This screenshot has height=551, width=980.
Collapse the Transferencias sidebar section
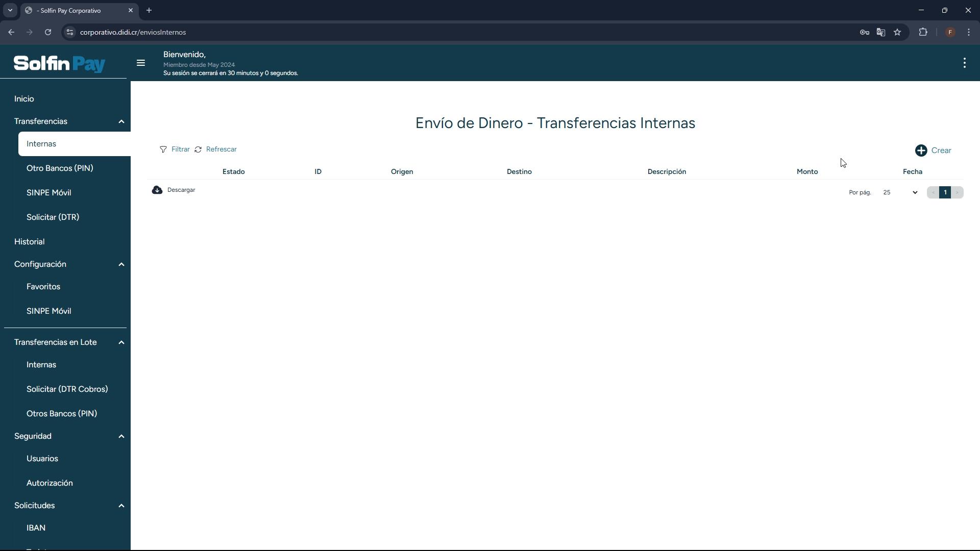pyautogui.click(x=121, y=121)
